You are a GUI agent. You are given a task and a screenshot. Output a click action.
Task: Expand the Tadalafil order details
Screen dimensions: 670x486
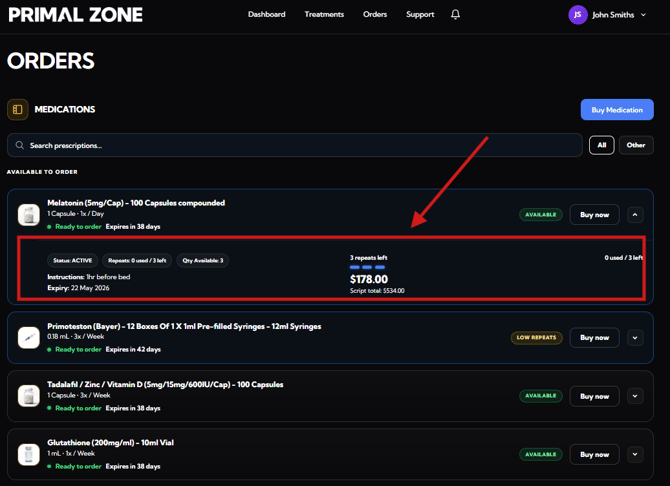tap(635, 396)
